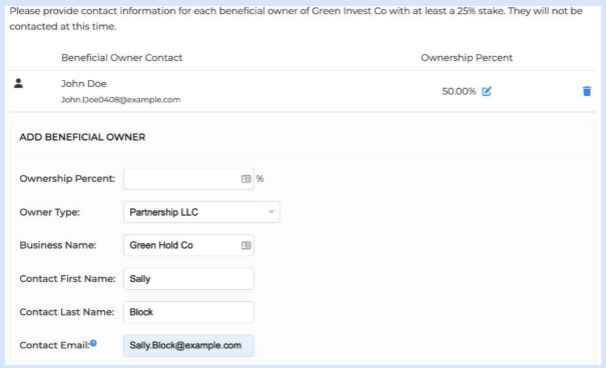606x368 pixels.
Task: Select the Partnership LLC owner type combo box
Action: [202, 212]
